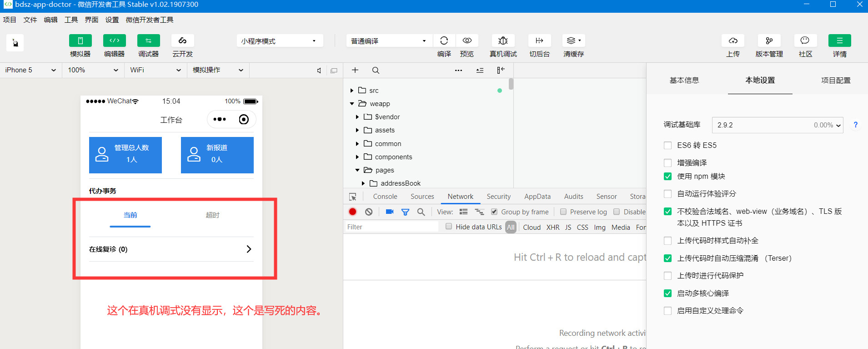The height and width of the screenshot is (349, 868).
Task: Click the 调试基础库 help question mark
Action: (x=856, y=125)
